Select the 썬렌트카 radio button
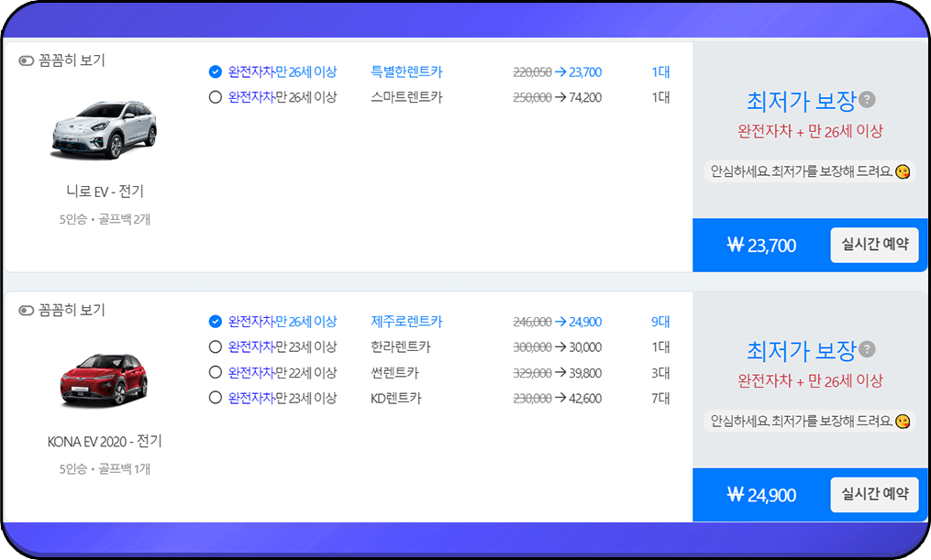The height and width of the screenshot is (560, 931). (214, 373)
